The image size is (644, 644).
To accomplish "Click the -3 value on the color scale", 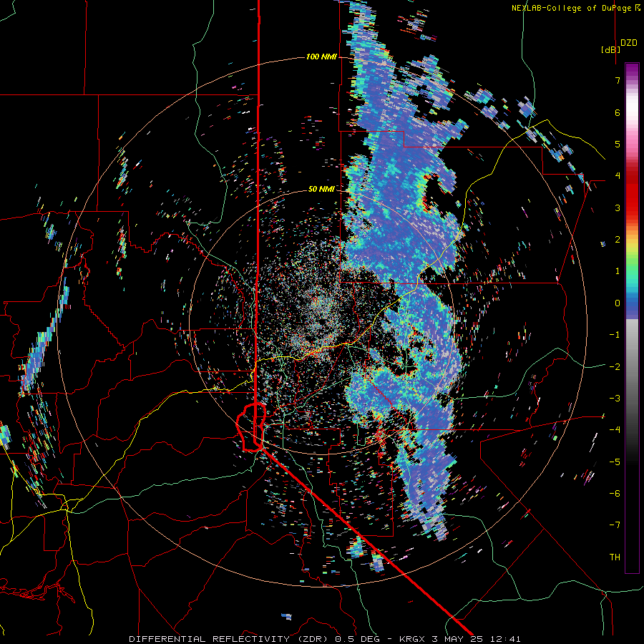I will click(x=615, y=398).
